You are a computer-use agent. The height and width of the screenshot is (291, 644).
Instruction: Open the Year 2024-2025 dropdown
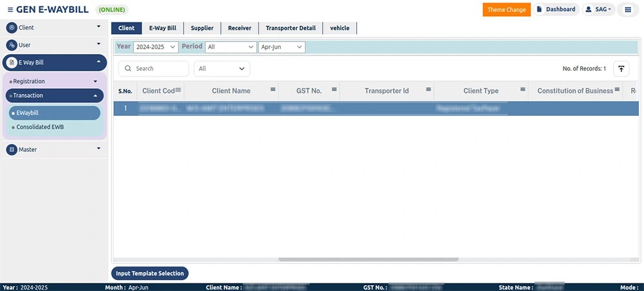tap(156, 47)
